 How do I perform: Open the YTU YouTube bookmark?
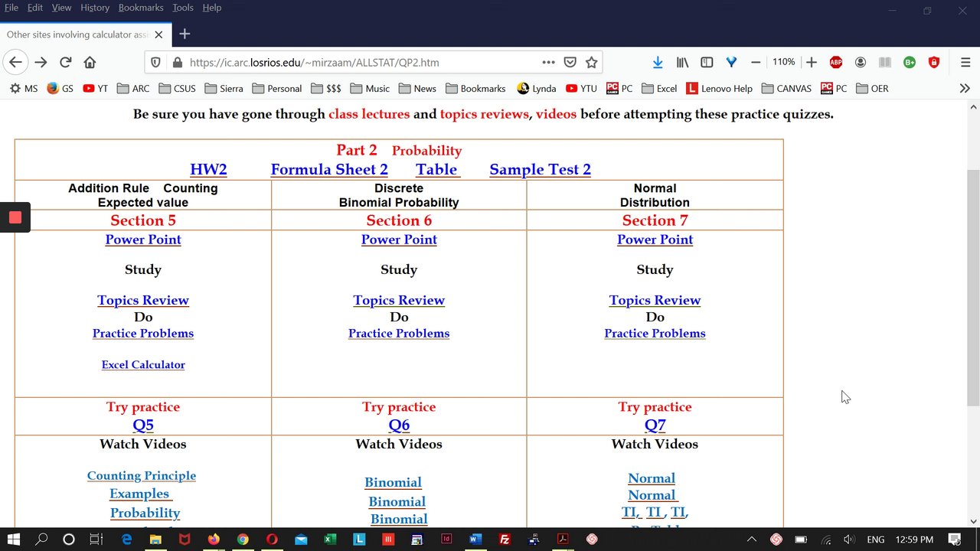[x=581, y=88]
